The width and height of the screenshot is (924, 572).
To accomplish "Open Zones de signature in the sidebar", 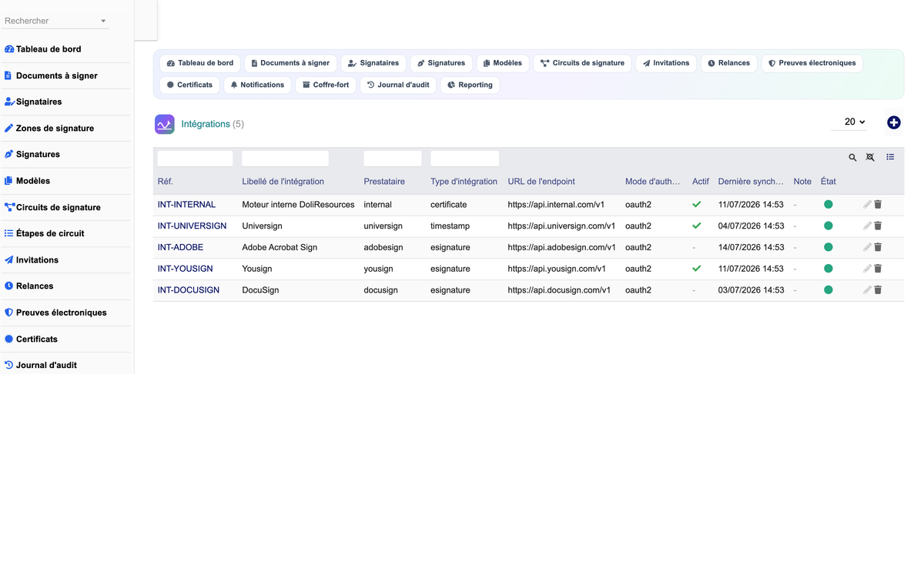I will click(55, 129).
